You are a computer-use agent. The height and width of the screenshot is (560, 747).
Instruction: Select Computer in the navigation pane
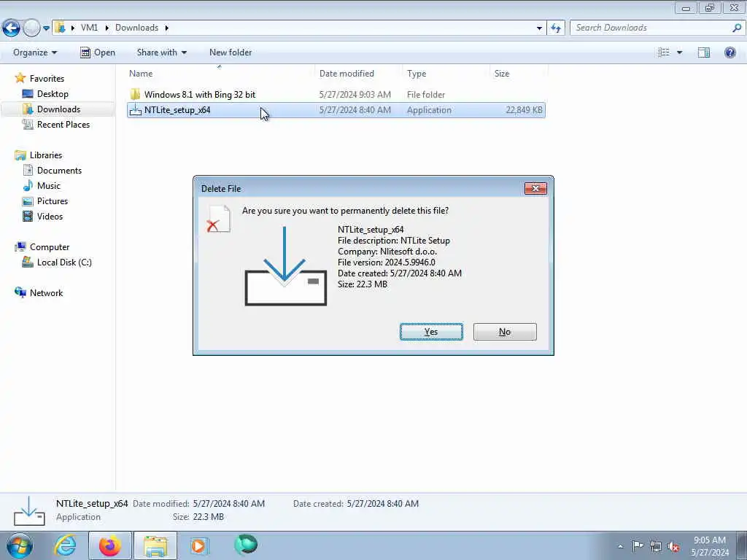tap(50, 247)
